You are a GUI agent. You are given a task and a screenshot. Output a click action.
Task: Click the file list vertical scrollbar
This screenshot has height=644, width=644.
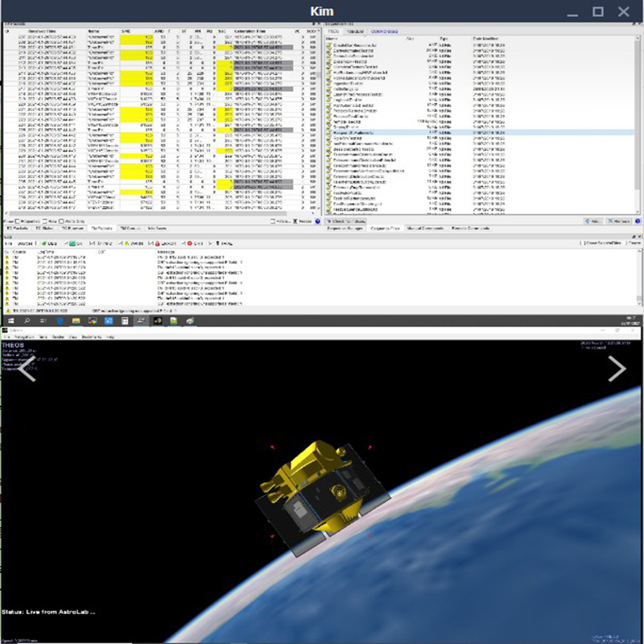[637, 121]
